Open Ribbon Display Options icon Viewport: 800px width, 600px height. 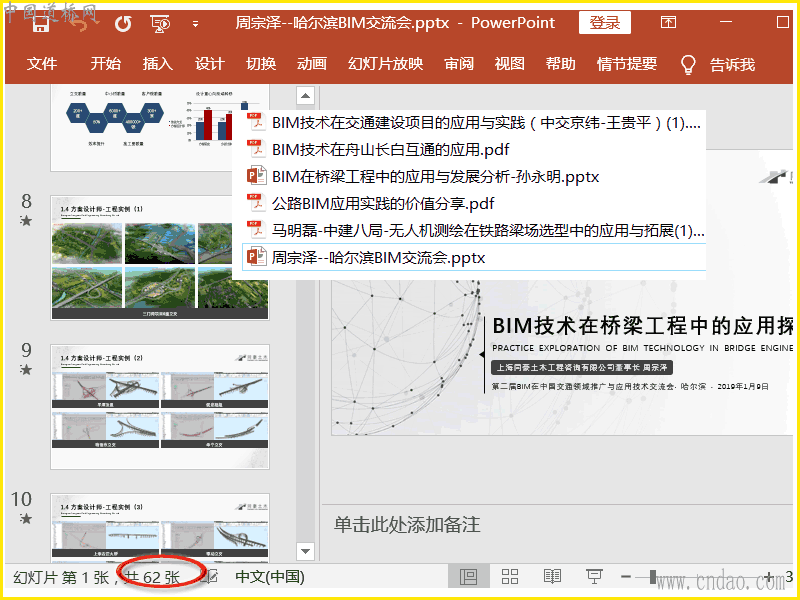[x=668, y=22]
